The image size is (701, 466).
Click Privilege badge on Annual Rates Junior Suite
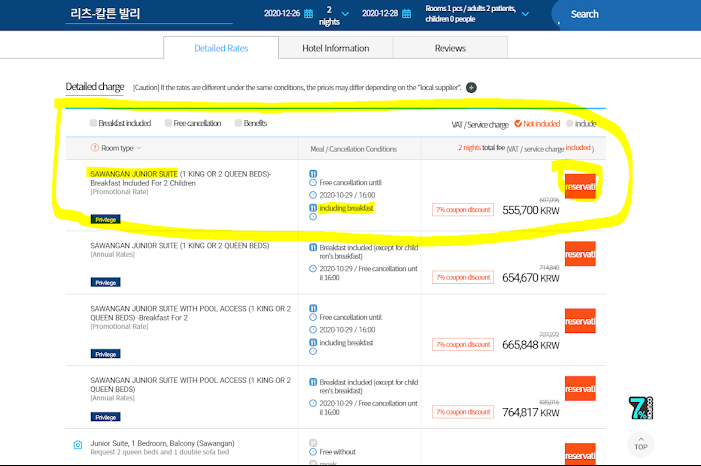pos(106,283)
